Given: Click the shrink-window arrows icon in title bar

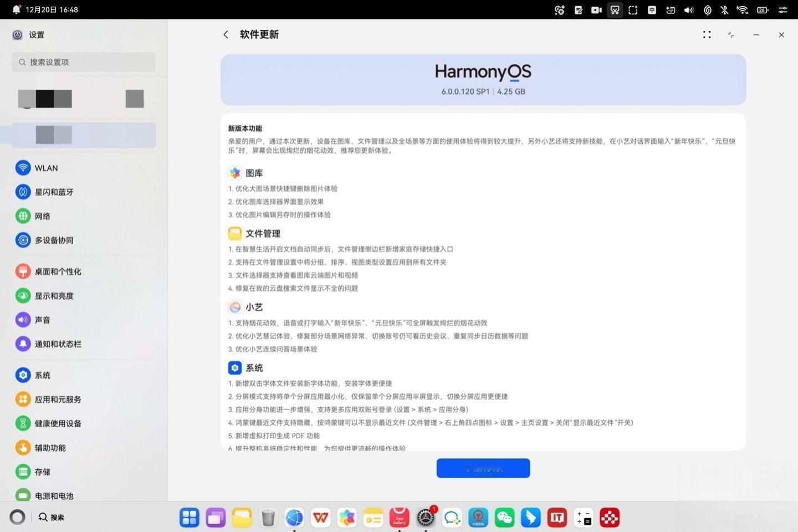Looking at the screenshot, I should click(731, 34).
